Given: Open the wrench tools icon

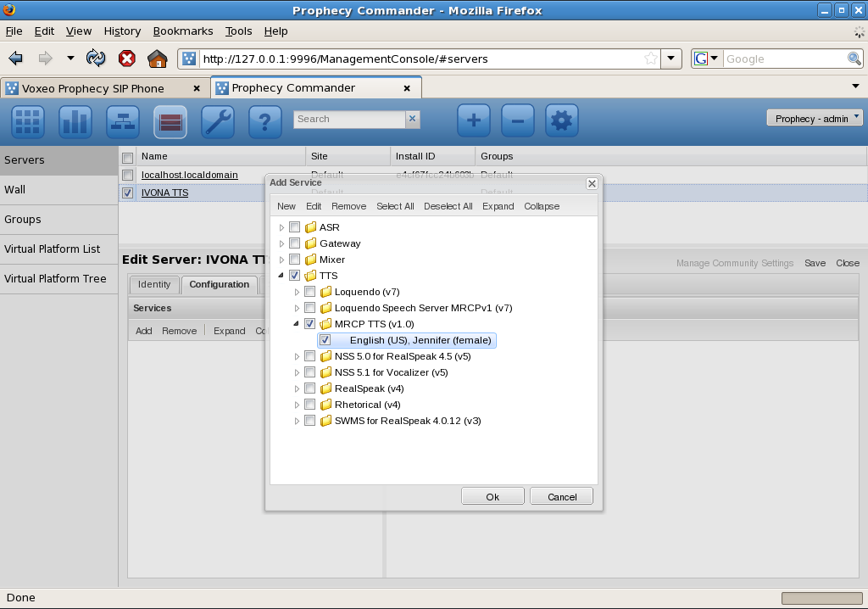Looking at the screenshot, I should pos(218,120).
